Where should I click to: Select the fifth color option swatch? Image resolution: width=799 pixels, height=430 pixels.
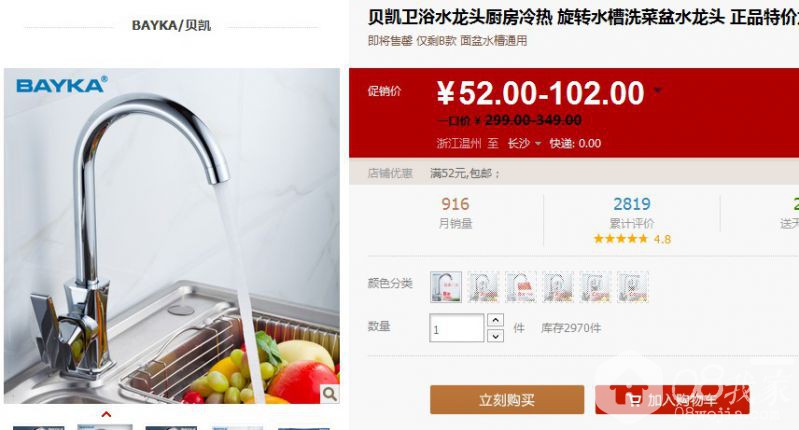pyautogui.click(x=595, y=287)
